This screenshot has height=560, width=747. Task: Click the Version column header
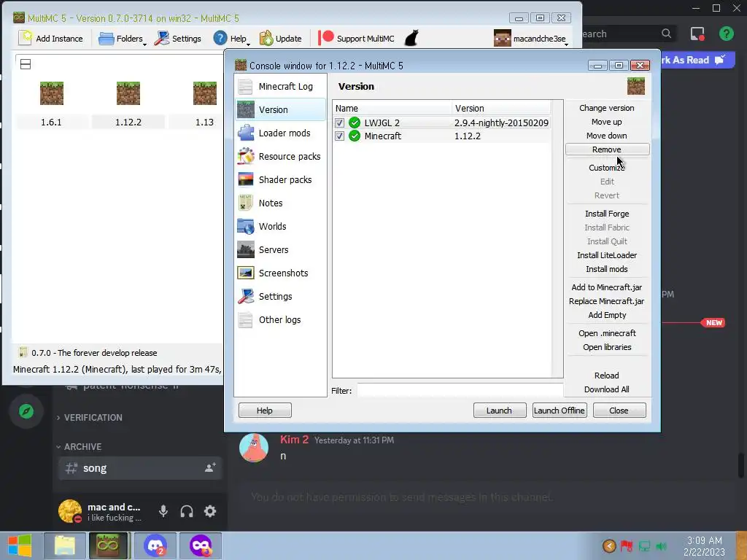501,108
